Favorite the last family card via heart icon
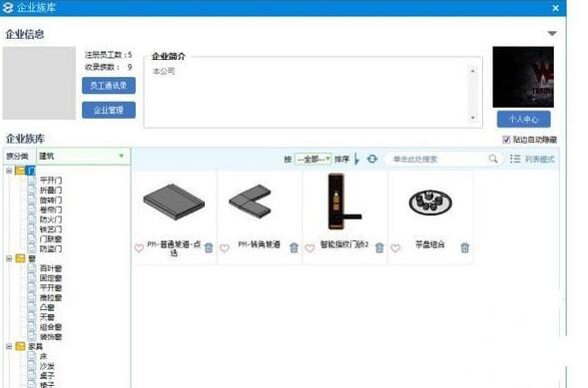This screenshot has width=588, height=388. coord(395,248)
